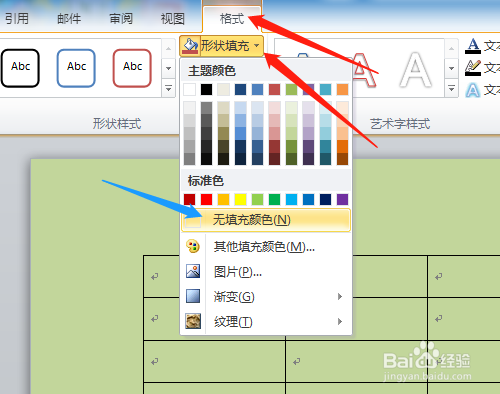Choose 图片(P)... fill option
Viewport: 500px width, 394px height.
tap(266, 272)
